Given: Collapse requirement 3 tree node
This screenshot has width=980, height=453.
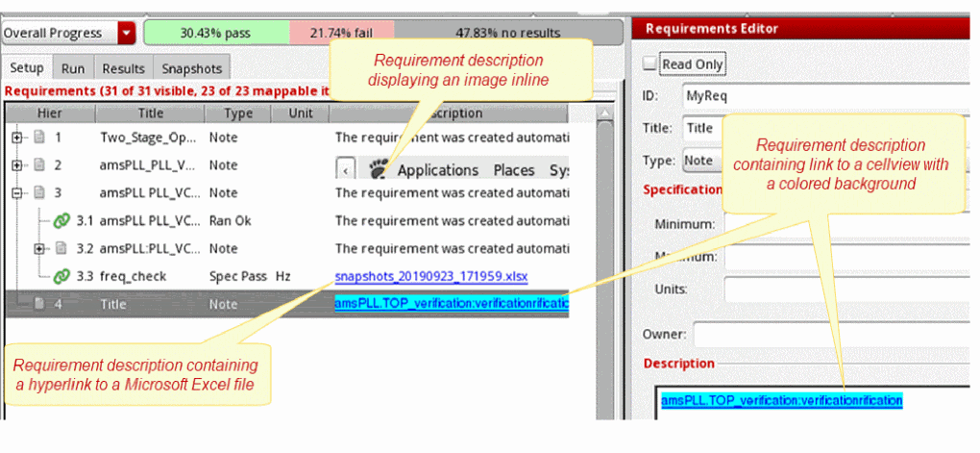Looking at the screenshot, I should click(x=17, y=192).
